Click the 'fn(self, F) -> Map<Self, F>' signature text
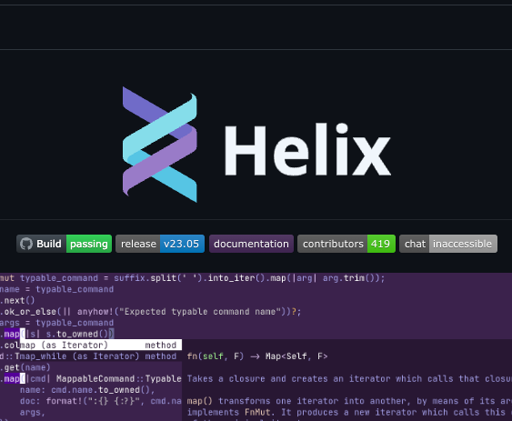Screen dimensions: 512x421 point(257,356)
